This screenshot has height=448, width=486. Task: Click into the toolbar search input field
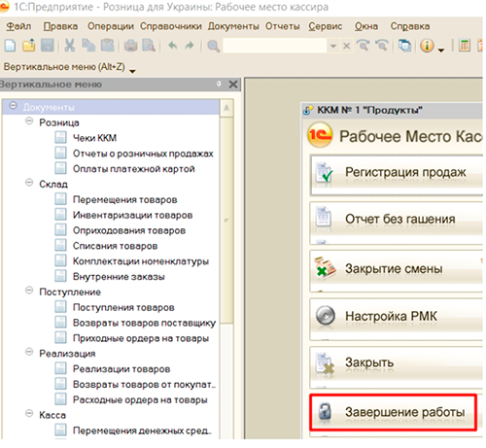275,46
